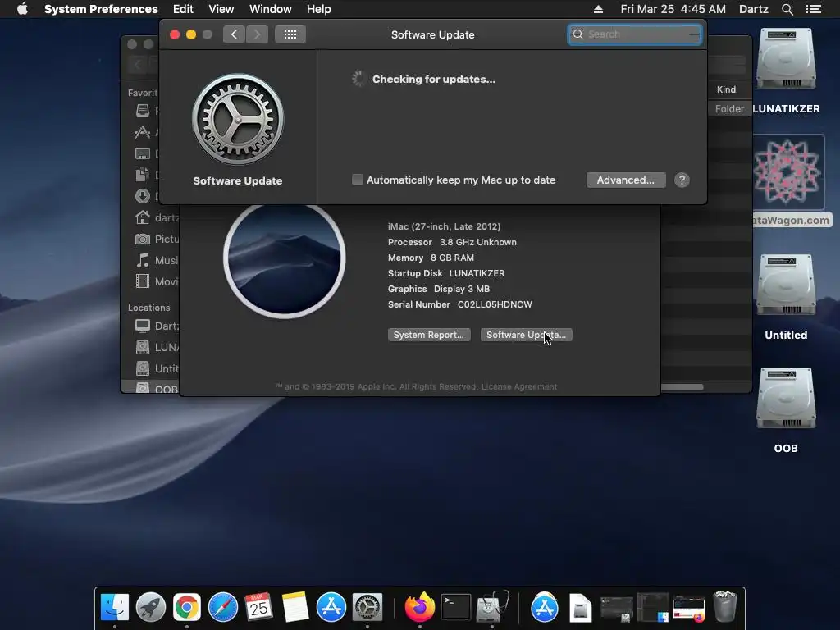840x630 pixels.
Task: Open blue App Store icon right of Notes
Action: tap(331, 607)
